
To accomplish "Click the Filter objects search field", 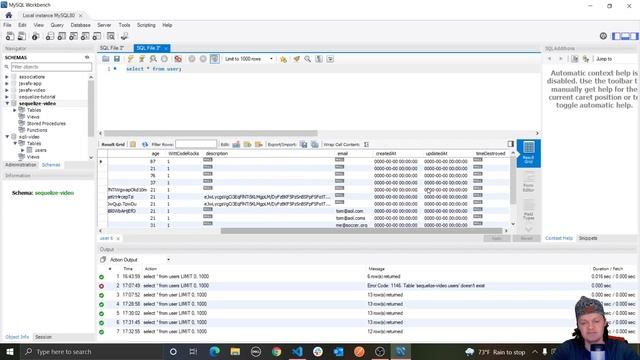I will coord(51,67).
